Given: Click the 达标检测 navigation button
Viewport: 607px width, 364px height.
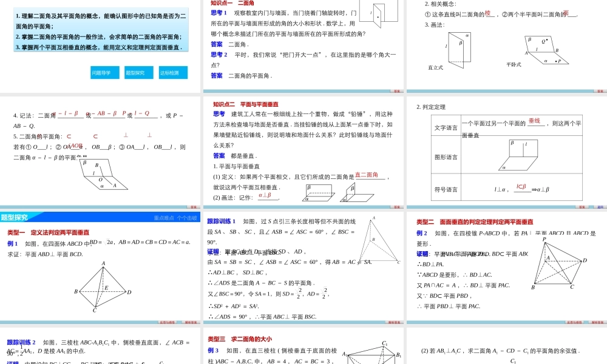Looking at the screenshot, I should 171,72.
